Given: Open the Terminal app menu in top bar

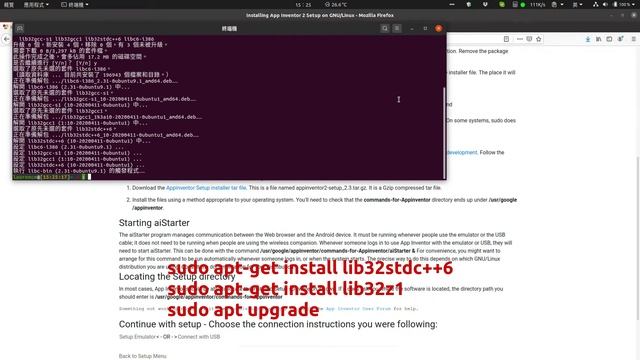Looking at the screenshot, I should coord(75,4).
